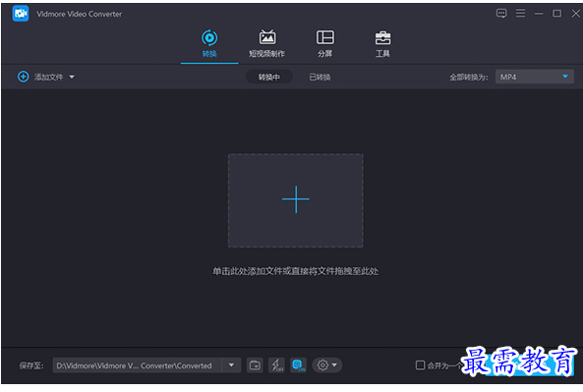Click the hint text 单击此处添加文件或直接将文件拖拽至此处

[296, 271]
